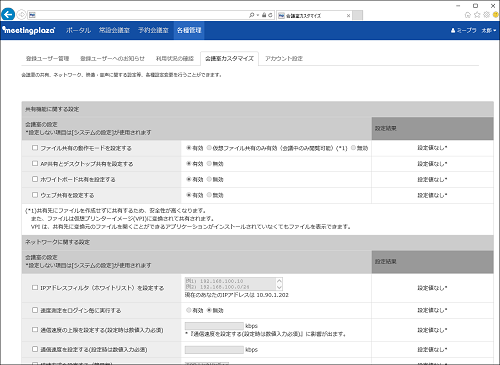This screenshot has height=365, width=500.
Task: Expand the ミープラ 太郎 user dropdown
Action: pyautogui.click(x=473, y=30)
